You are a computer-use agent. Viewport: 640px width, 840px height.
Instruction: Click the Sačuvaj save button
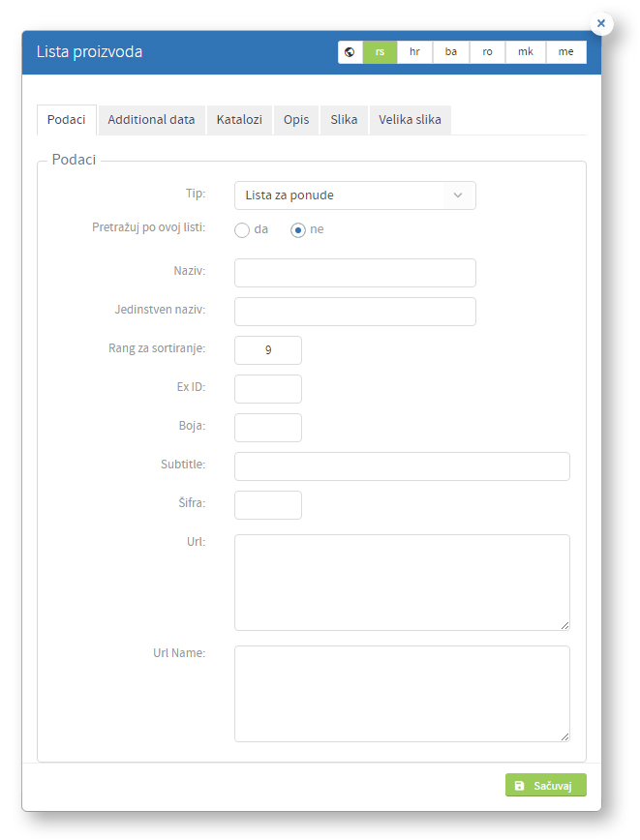click(546, 786)
